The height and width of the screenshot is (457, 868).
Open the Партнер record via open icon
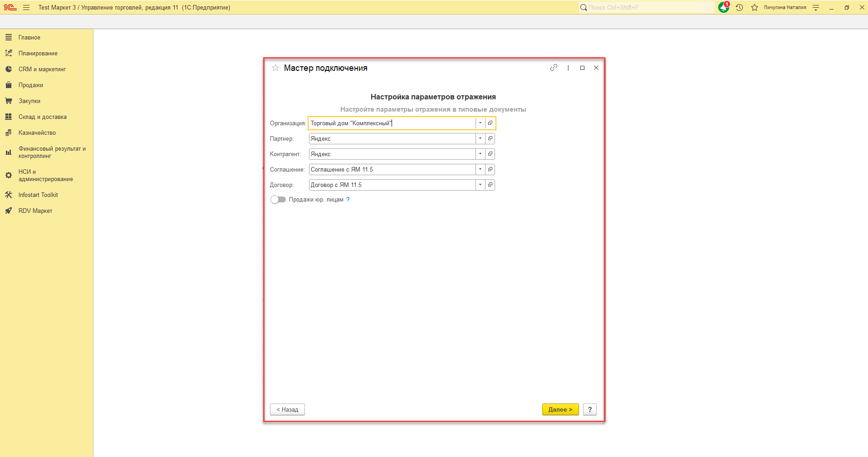(490, 138)
